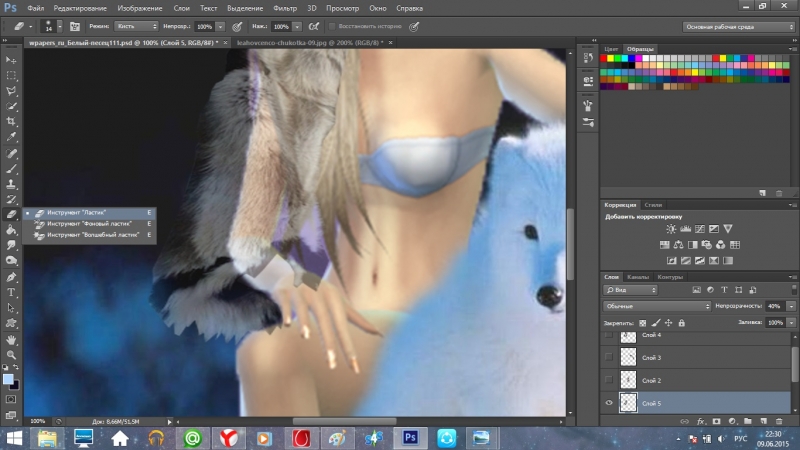Open the brush preset picker arrow
The width and height of the screenshot is (800, 450).
60,27
